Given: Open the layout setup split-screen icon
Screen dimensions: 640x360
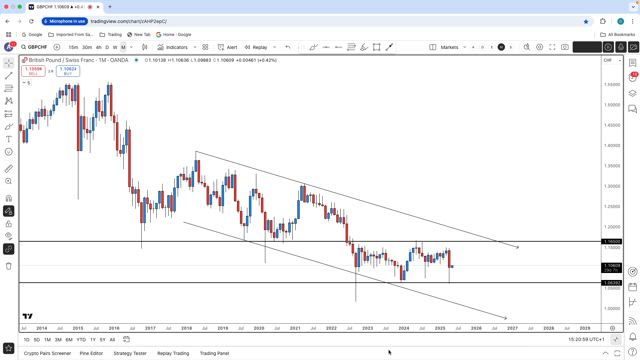Looking at the screenshot, I should (x=433, y=47).
